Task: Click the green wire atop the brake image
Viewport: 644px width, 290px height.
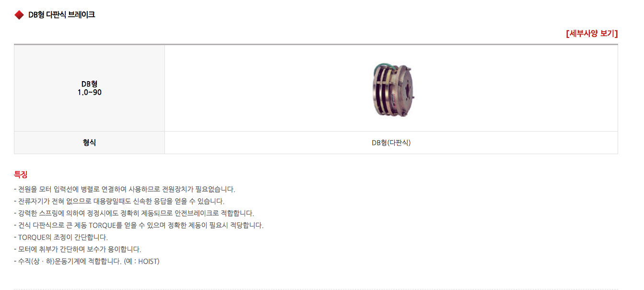Action: (389, 64)
